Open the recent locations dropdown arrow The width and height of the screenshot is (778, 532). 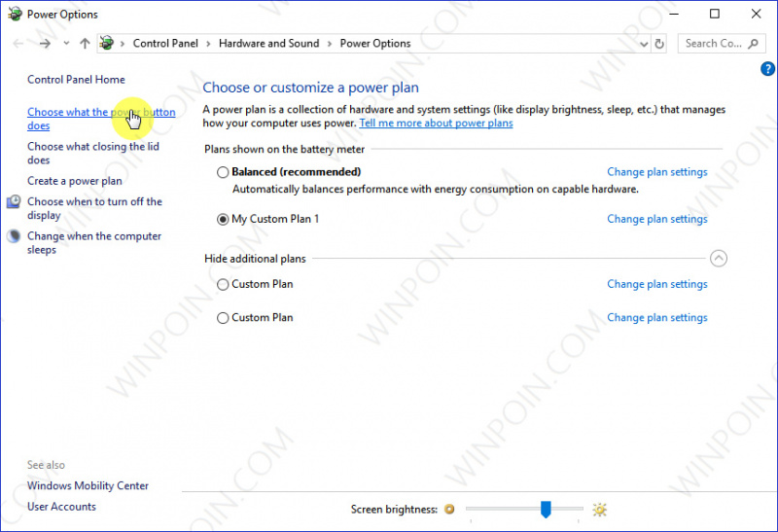(66, 44)
